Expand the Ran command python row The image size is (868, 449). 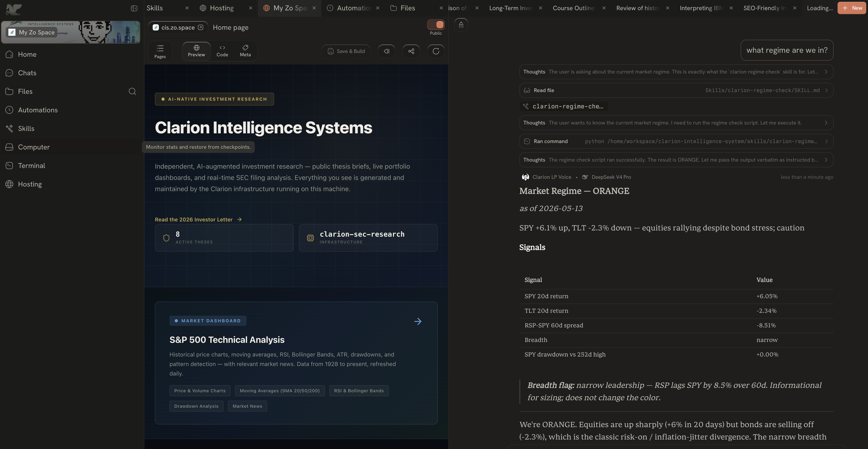tap(676, 141)
